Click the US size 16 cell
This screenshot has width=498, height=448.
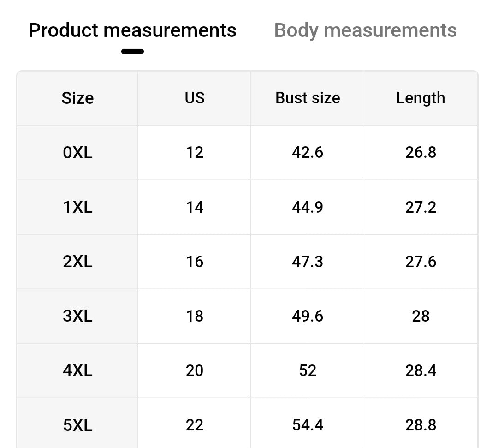[194, 262]
